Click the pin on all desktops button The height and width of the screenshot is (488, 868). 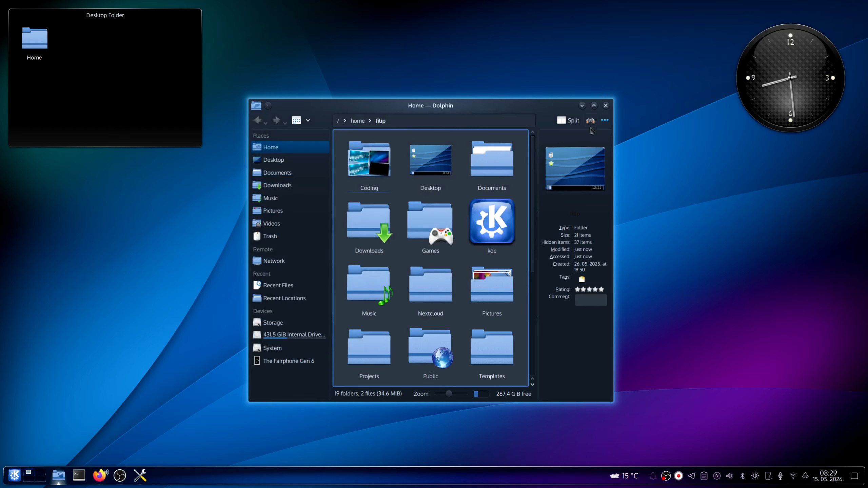[268, 105]
